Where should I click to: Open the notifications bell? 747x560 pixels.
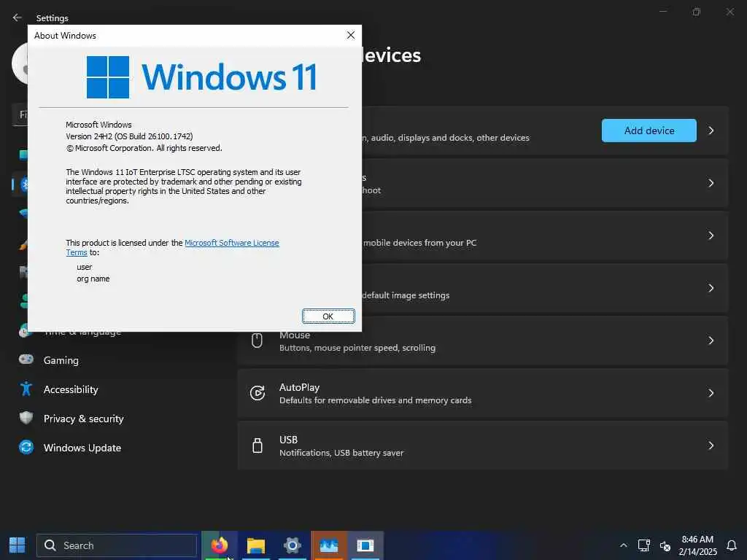coord(731,545)
